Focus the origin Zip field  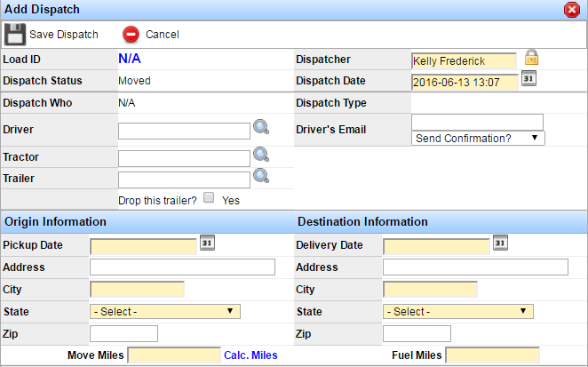click(x=123, y=333)
